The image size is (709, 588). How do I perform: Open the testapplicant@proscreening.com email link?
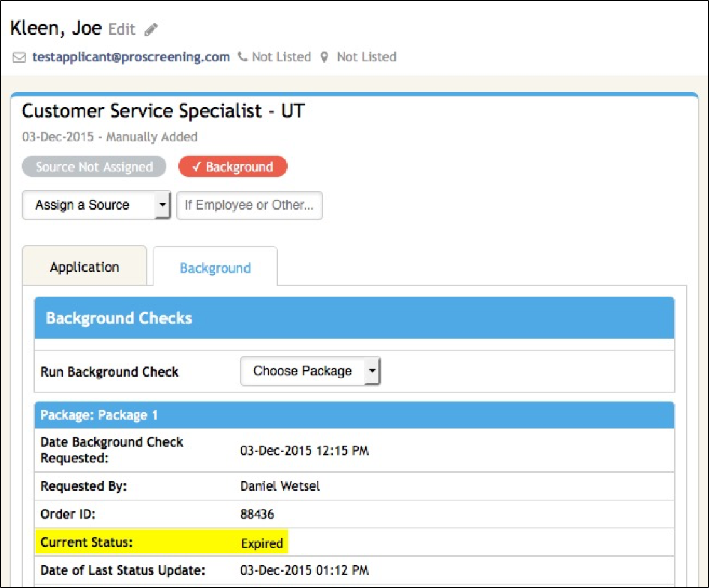130,56
